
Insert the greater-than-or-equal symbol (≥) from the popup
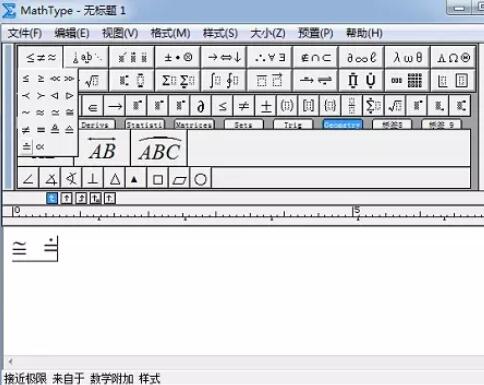tap(41, 79)
